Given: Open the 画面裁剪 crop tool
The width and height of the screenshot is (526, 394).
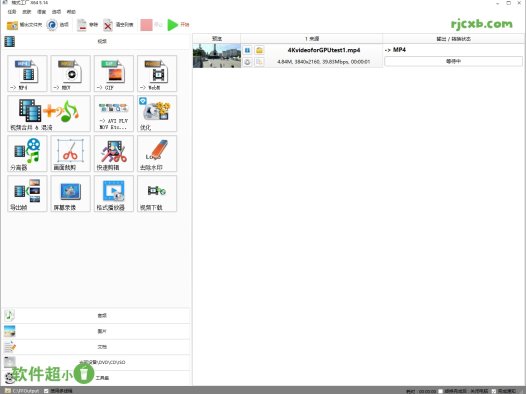Looking at the screenshot, I should pyautogui.click(x=70, y=154).
